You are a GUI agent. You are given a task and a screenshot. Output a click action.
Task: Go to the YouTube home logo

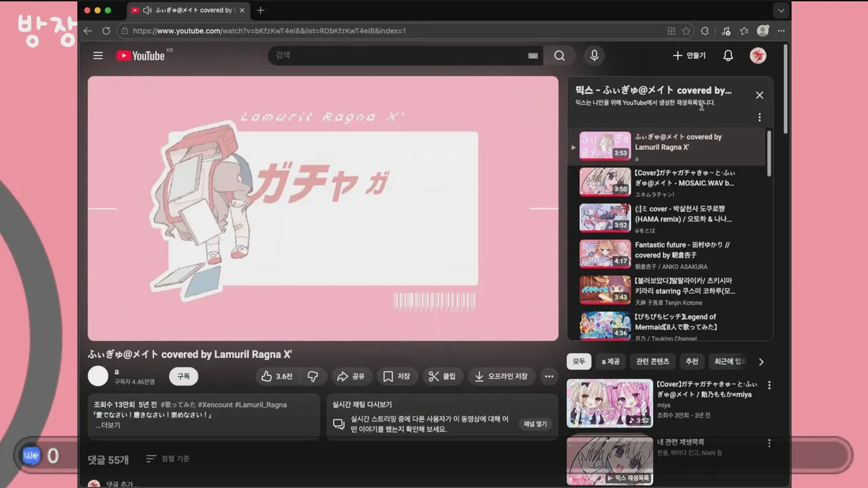pos(141,56)
